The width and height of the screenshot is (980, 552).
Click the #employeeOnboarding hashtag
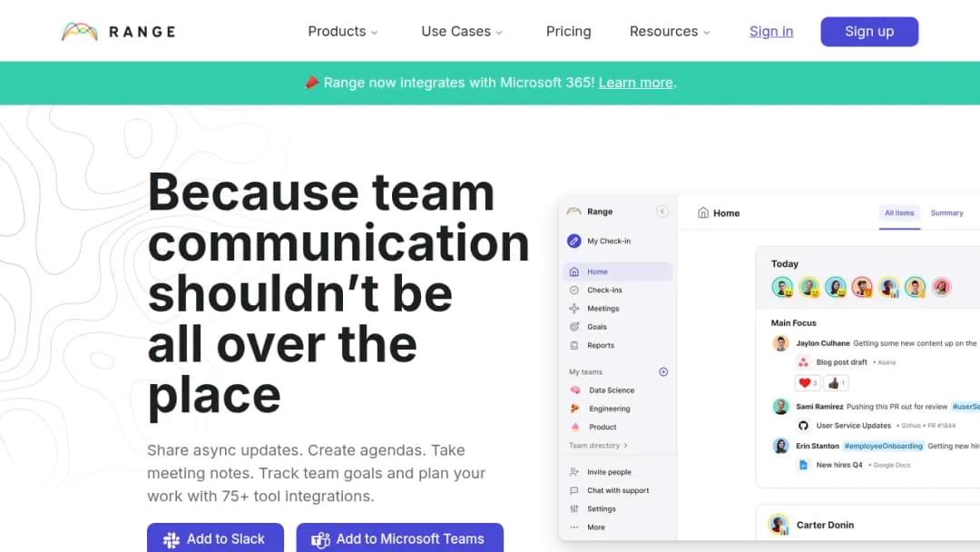883,446
